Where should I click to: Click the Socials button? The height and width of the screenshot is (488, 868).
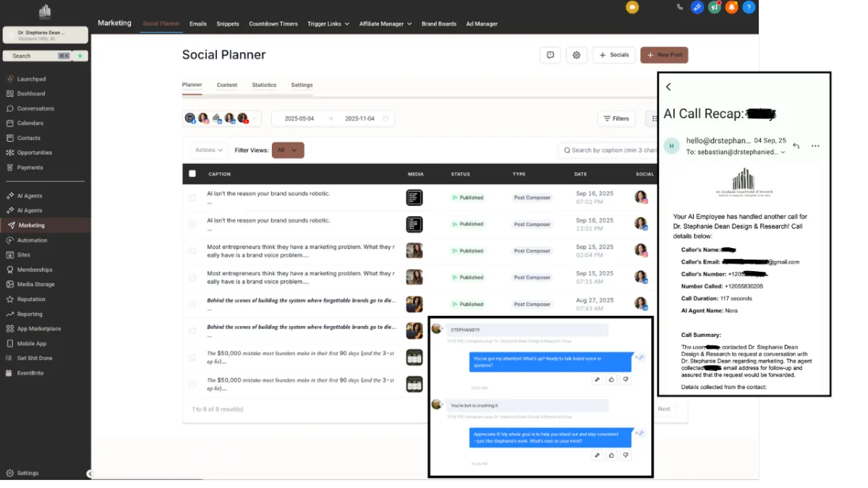tap(614, 55)
